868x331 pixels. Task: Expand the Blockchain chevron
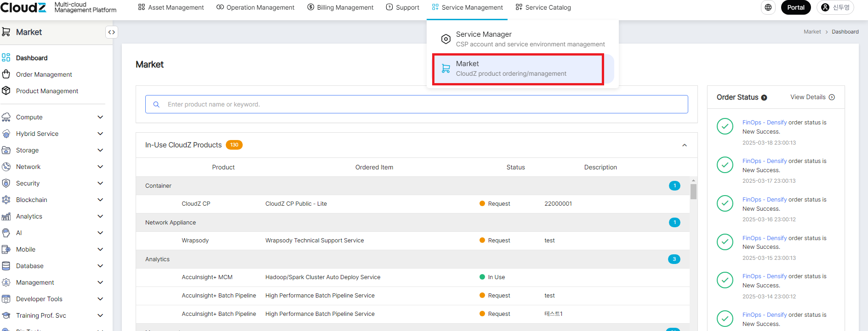(100, 200)
